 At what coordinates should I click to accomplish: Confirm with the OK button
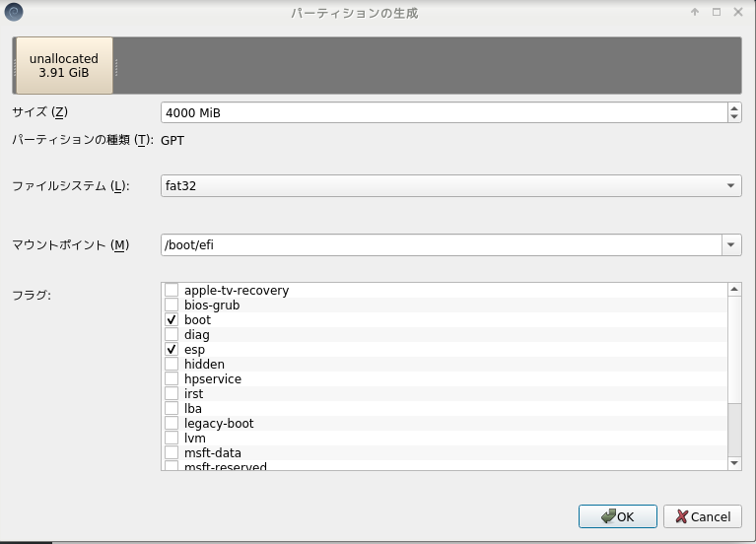tap(617, 516)
